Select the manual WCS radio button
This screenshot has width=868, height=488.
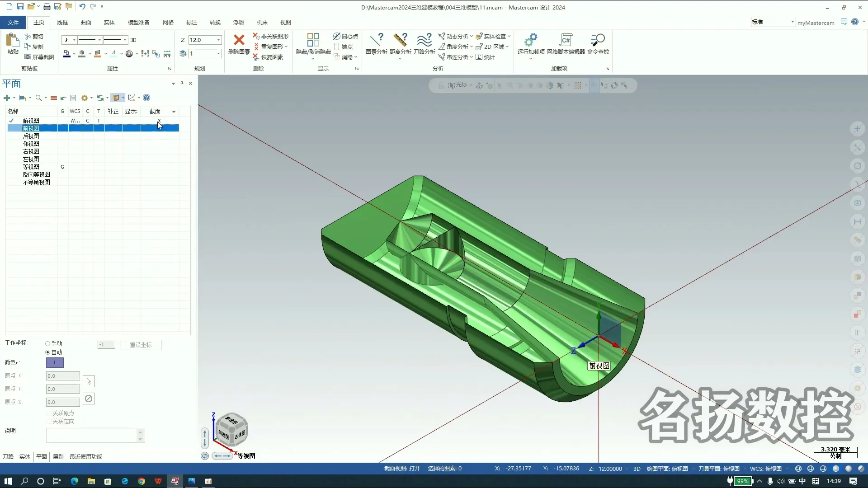[48, 344]
